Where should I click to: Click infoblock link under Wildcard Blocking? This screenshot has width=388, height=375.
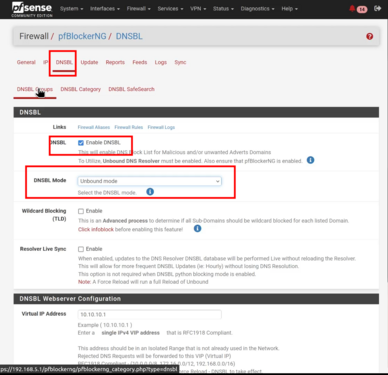(x=96, y=229)
